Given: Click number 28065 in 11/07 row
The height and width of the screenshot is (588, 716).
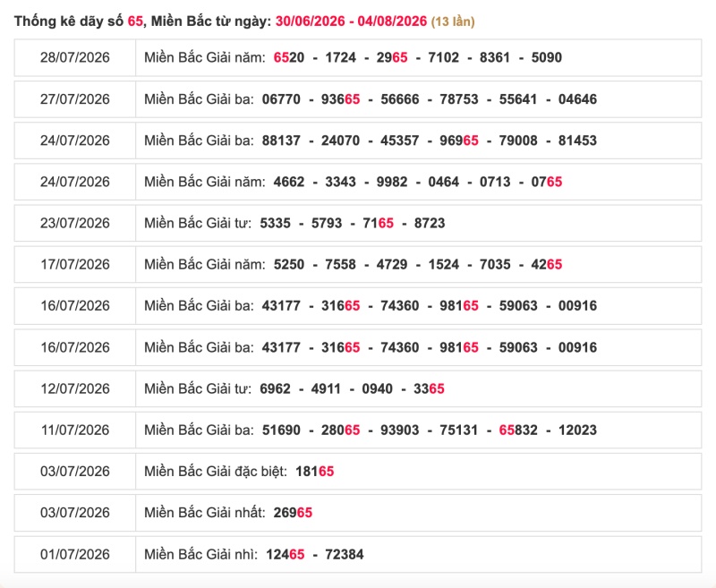Looking at the screenshot, I should (340, 430).
